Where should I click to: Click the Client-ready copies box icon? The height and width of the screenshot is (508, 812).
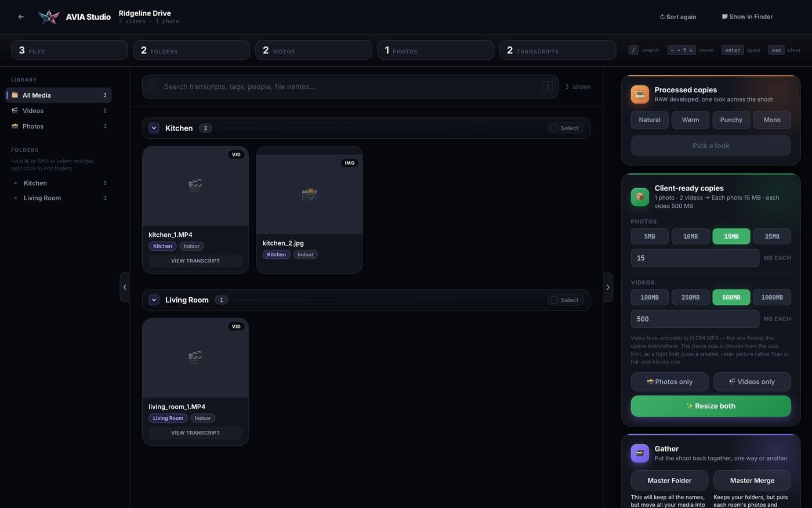[x=640, y=197]
